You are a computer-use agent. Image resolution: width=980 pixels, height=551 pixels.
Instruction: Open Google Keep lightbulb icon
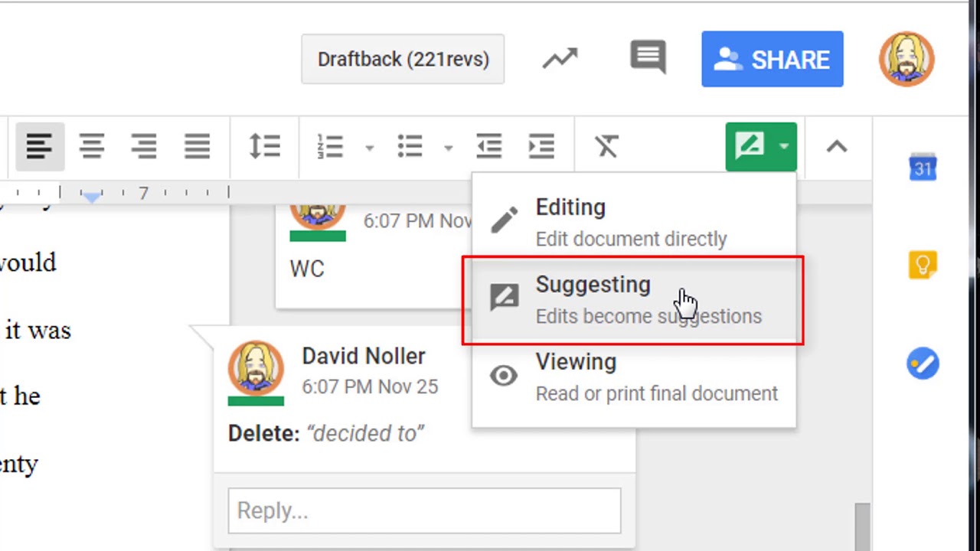point(923,265)
